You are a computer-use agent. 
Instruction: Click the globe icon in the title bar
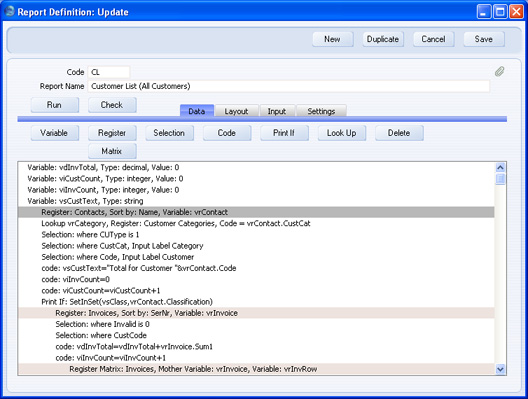tap(9, 11)
